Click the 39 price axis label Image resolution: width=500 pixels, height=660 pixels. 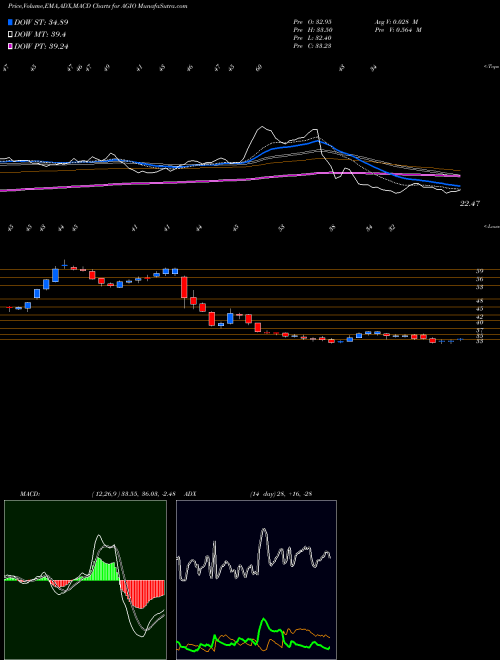coord(479,271)
